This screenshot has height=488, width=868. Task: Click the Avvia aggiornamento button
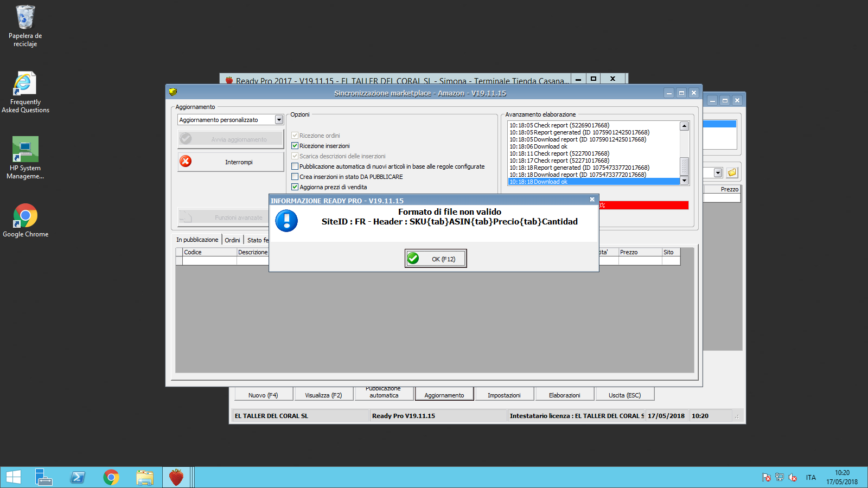(231, 139)
